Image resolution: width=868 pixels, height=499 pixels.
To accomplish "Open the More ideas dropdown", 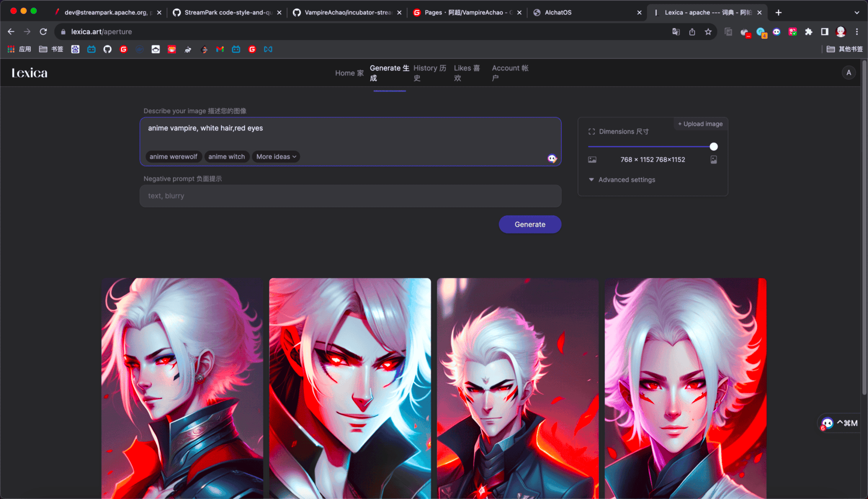I will pyautogui.click(x=276, y=157).
